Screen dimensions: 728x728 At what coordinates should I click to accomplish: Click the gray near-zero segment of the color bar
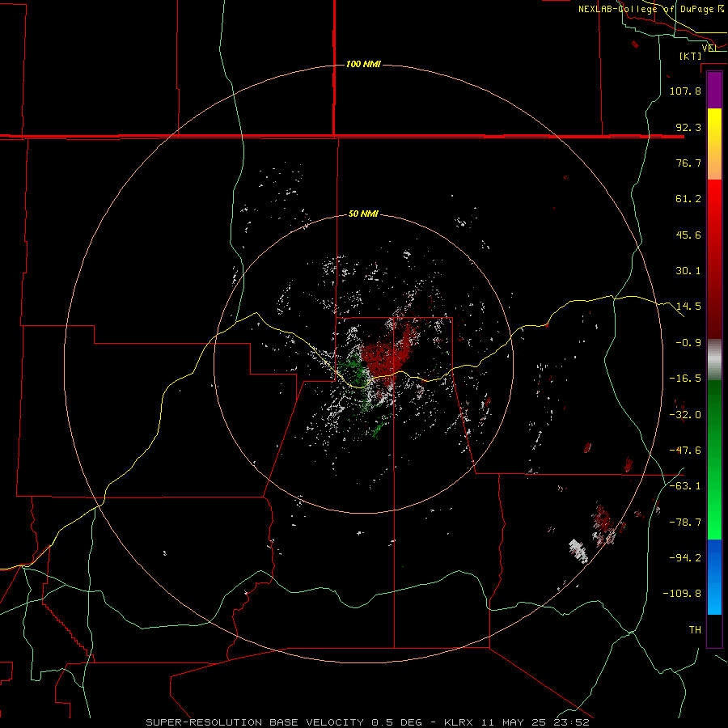click(x=714, y=360)
